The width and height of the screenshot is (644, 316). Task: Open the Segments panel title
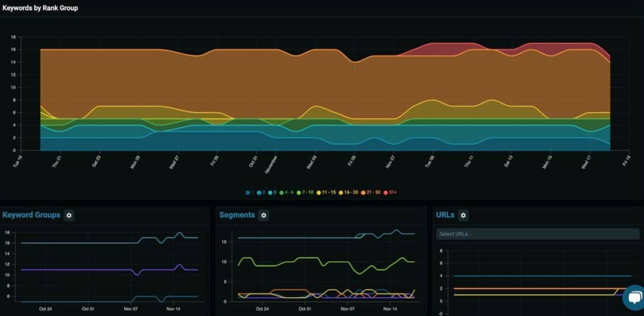click(x=237, y=215)
